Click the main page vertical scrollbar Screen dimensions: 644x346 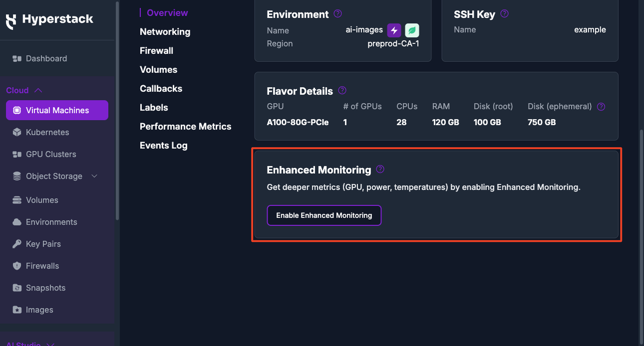point(641,237)
